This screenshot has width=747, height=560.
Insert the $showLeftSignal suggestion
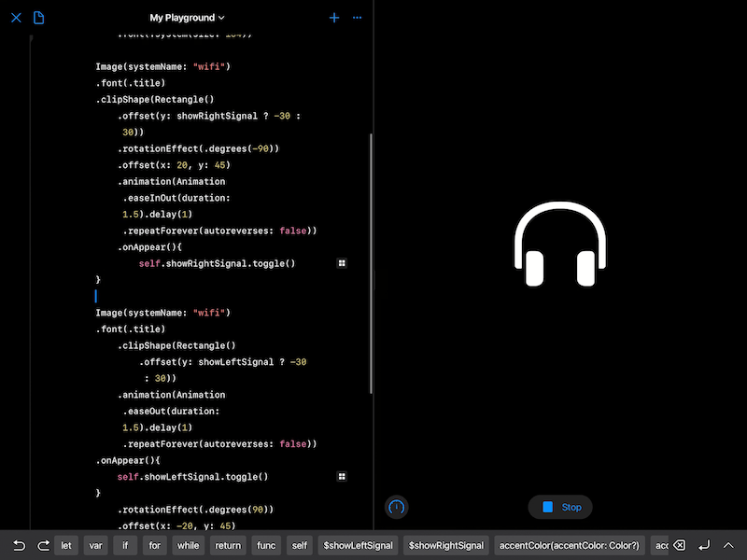click(x=359, y=545)
